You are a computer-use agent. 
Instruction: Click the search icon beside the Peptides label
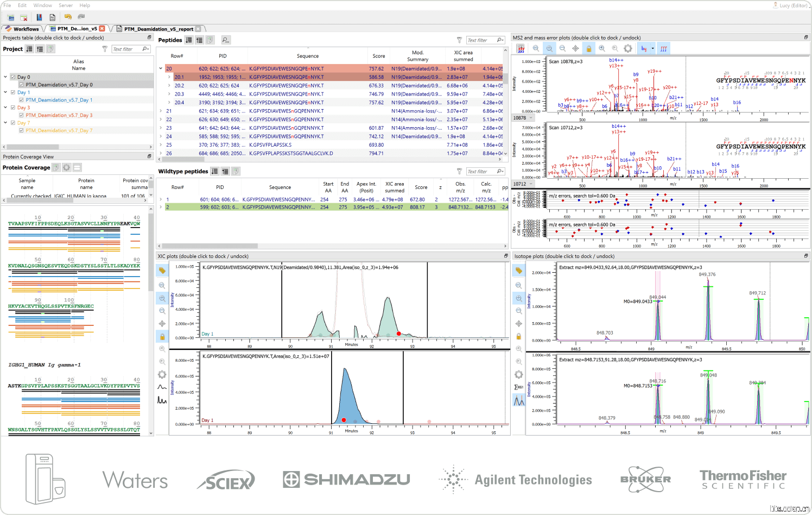pos(225,40)
